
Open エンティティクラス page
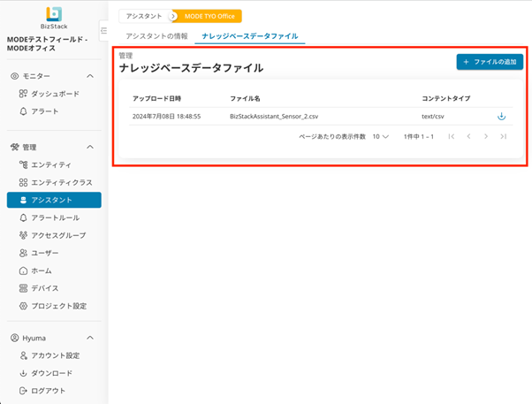tap(56, 182)
